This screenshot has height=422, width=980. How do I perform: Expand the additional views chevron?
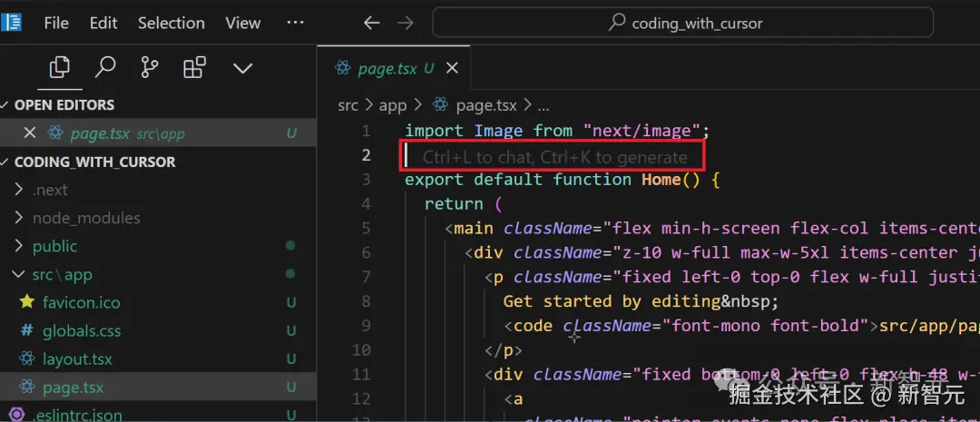[x=242, y=68]
